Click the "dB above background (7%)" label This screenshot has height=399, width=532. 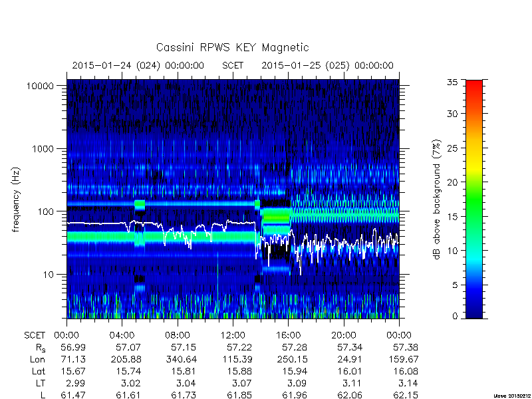click(x=437, y=200)
